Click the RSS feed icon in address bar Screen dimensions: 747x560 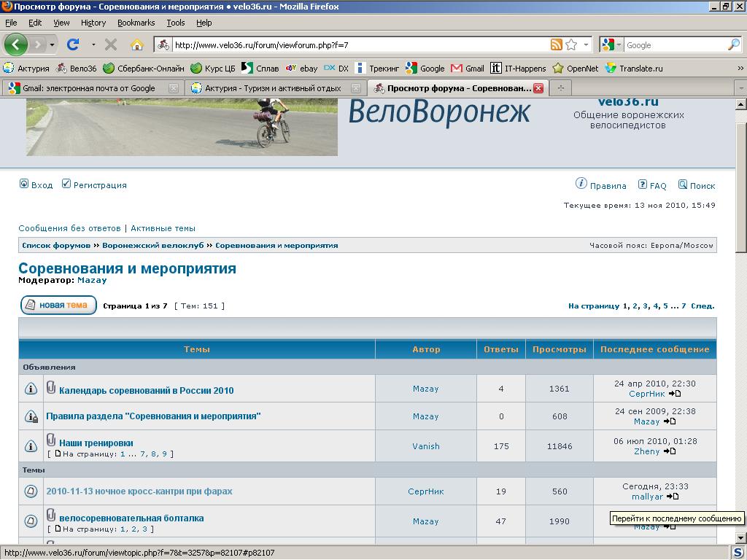557,44
